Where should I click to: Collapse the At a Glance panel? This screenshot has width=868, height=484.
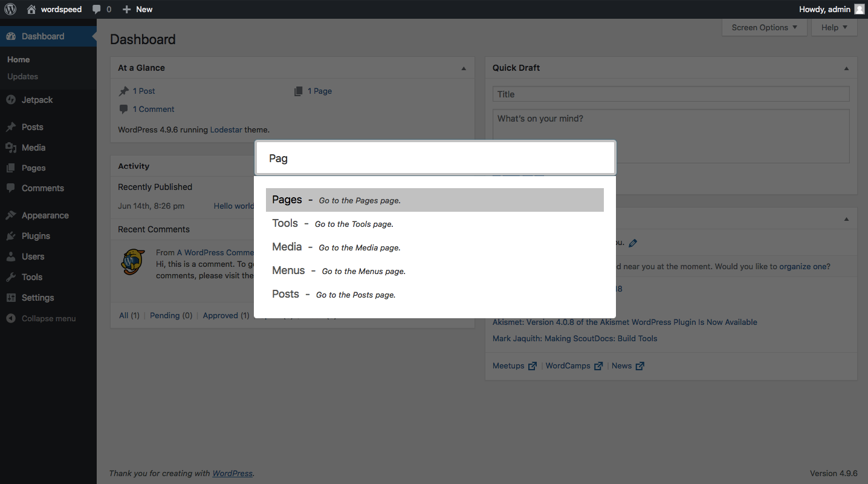click(x=464, y=68)
